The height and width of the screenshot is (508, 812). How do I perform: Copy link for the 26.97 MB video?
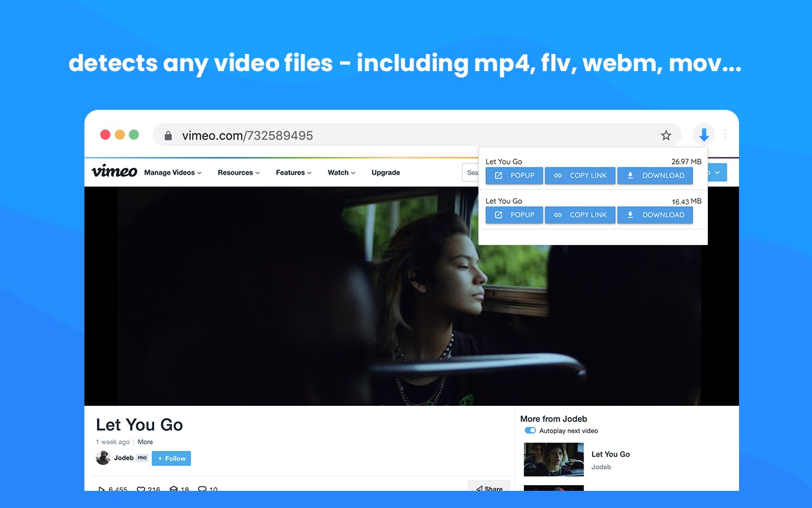pyautogui.click(x=580, y=175)
